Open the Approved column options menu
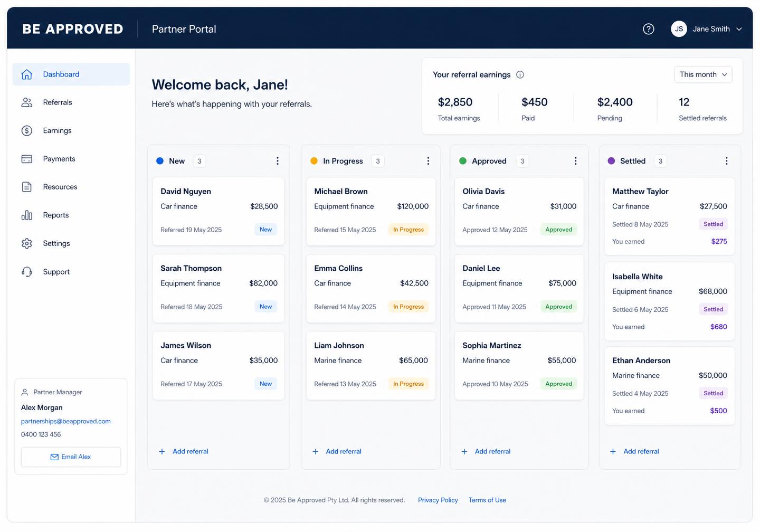This screenshot has width=760, height=532. (575, 161)
